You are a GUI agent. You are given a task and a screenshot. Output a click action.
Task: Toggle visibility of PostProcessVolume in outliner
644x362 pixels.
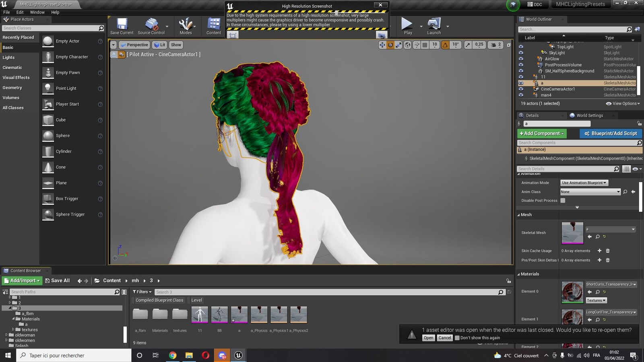(x=521, y=65)
